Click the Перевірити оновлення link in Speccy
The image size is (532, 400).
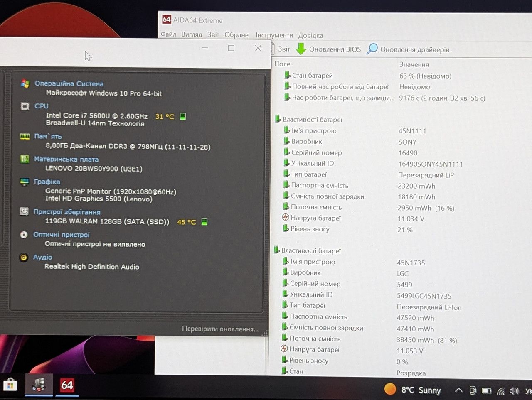[220, 329]
